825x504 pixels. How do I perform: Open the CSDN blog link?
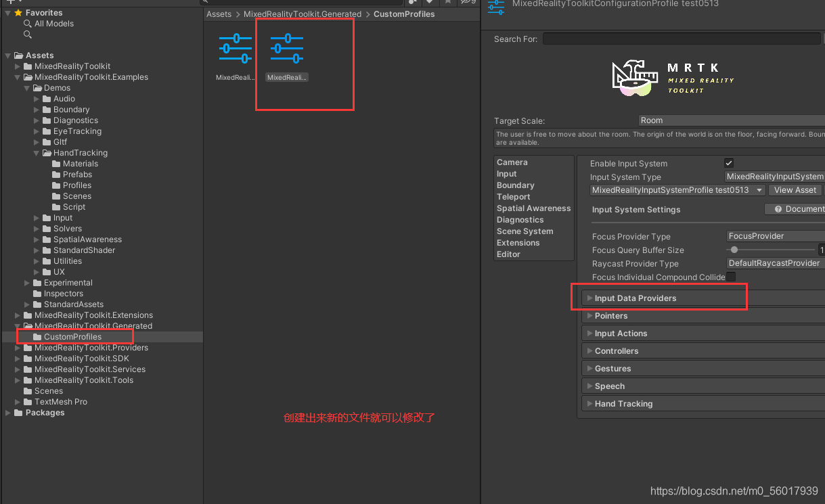(x=733, y=490)
